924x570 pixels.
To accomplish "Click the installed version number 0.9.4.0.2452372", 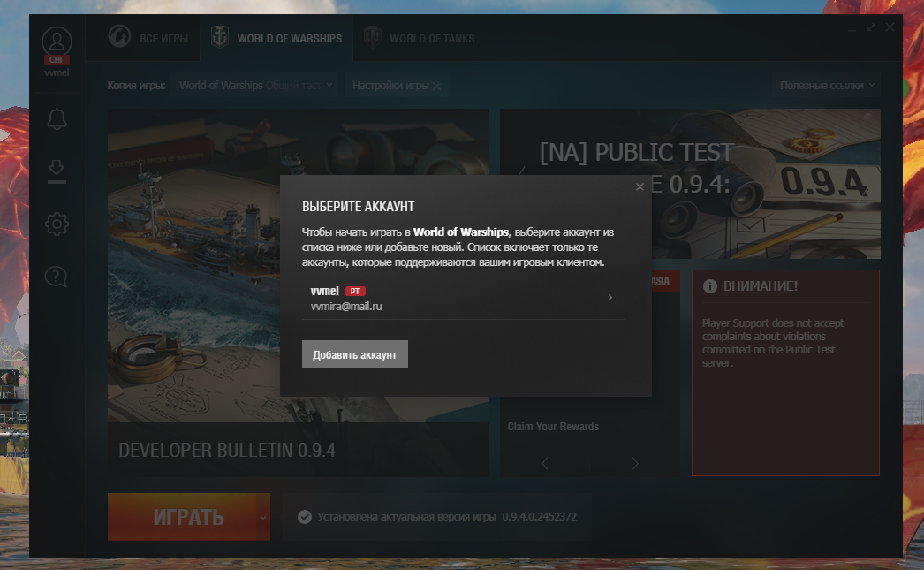I will tap(539, 517).
